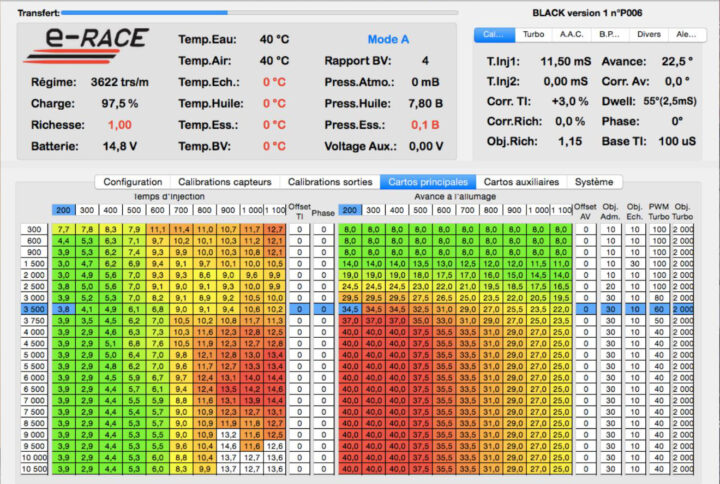Click the 200 column header in injection table
This screenshot has width=720, height=484.
[63, 211]
